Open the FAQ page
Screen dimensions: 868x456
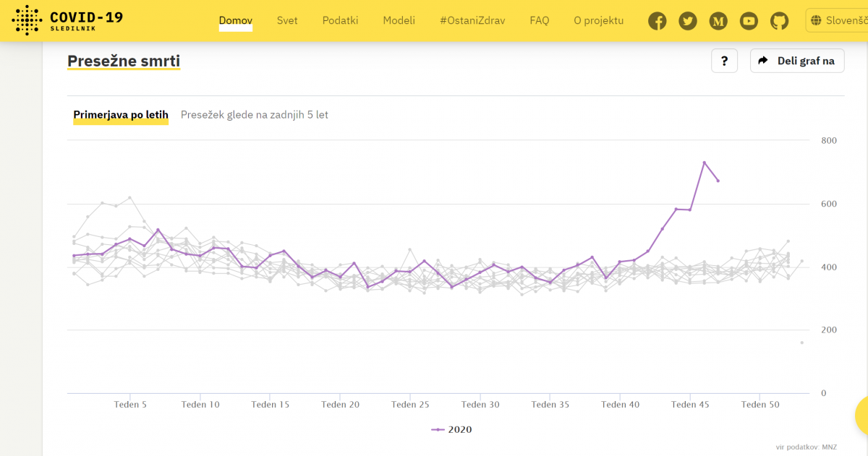(540, 20)
